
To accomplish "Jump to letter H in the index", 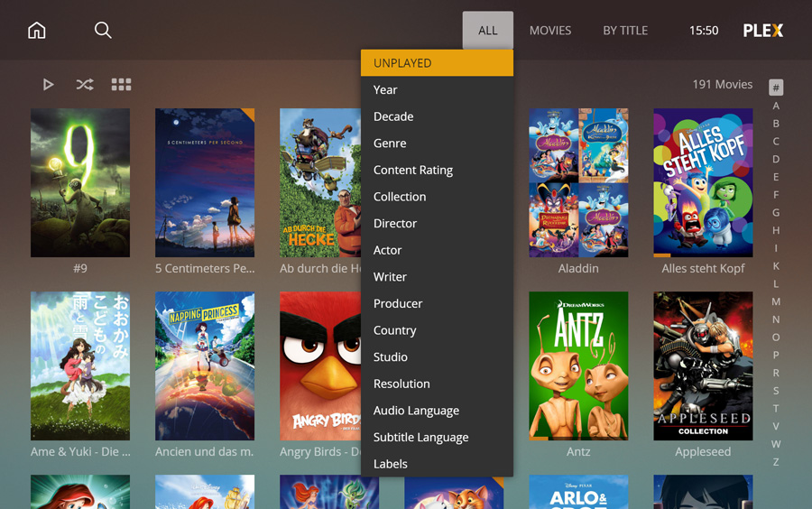I will (x=776, y=230).
